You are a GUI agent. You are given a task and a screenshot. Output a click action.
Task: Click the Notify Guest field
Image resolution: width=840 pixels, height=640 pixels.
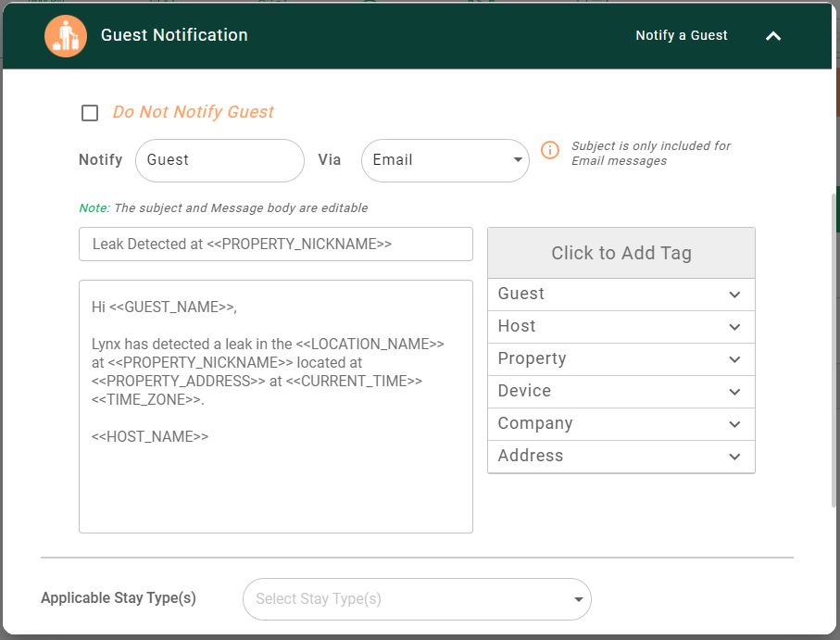[219, 160]
